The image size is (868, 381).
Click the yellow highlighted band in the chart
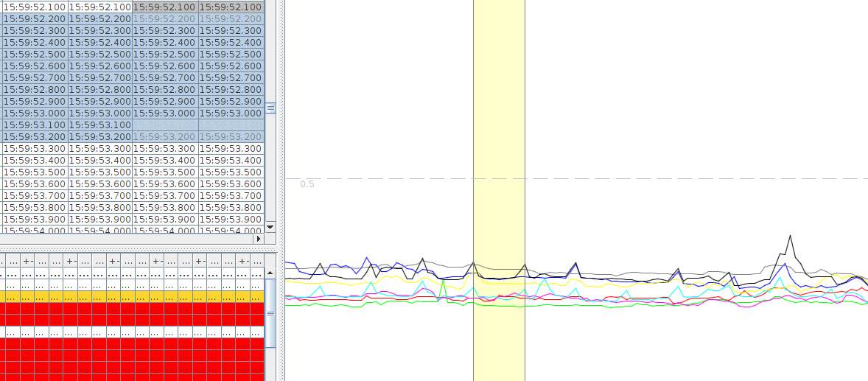[x=499, y=147]
